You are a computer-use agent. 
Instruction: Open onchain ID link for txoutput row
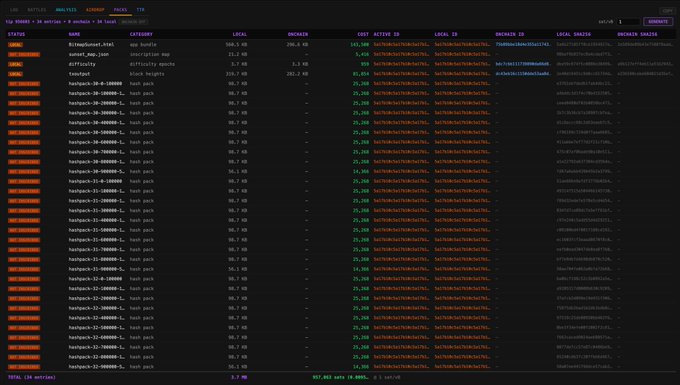(x=523, y=74)
